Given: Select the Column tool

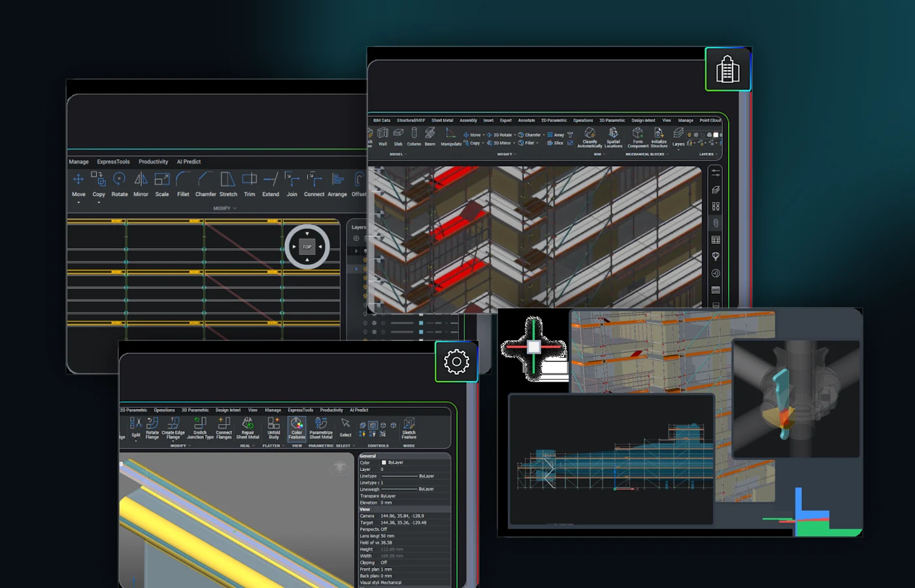Looking at the screenshot, I should click(414, 137).
